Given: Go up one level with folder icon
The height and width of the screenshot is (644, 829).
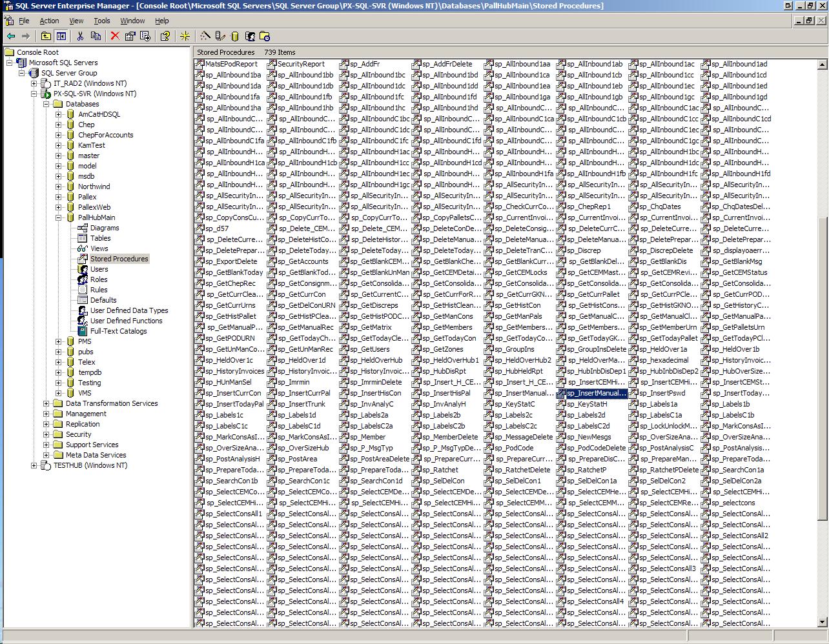Looking at the screenshot, I should (x=46, y=36).
